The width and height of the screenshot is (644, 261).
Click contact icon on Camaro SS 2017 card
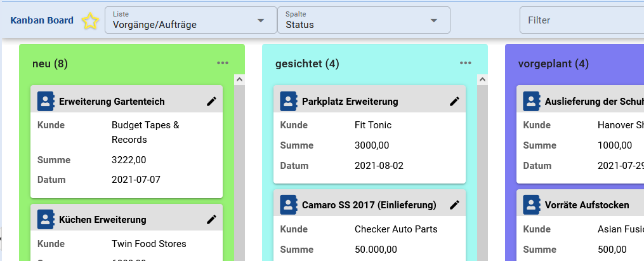289,205
